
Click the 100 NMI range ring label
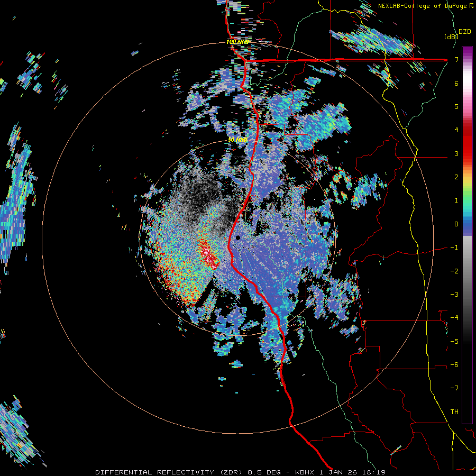tap(238, 42)
